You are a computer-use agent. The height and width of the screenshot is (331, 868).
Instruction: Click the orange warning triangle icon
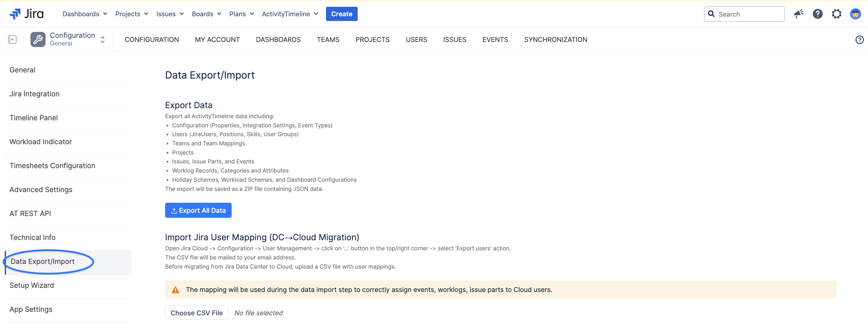coord(175,290)
